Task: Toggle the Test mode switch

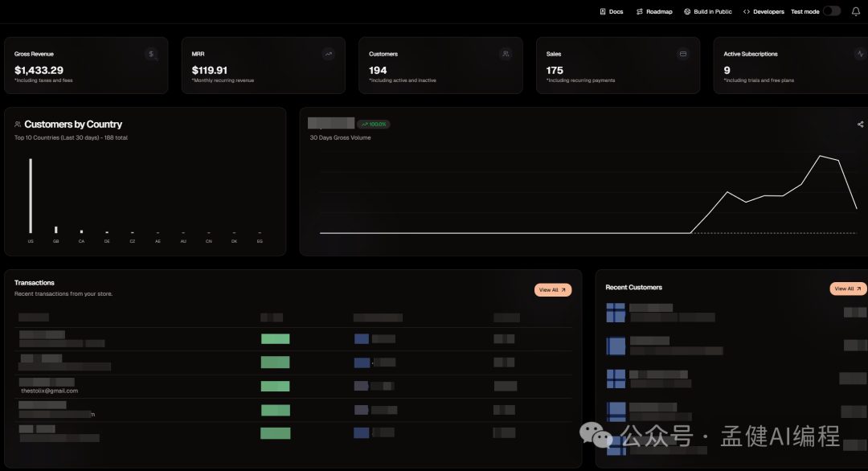Action: click(832, 11)
